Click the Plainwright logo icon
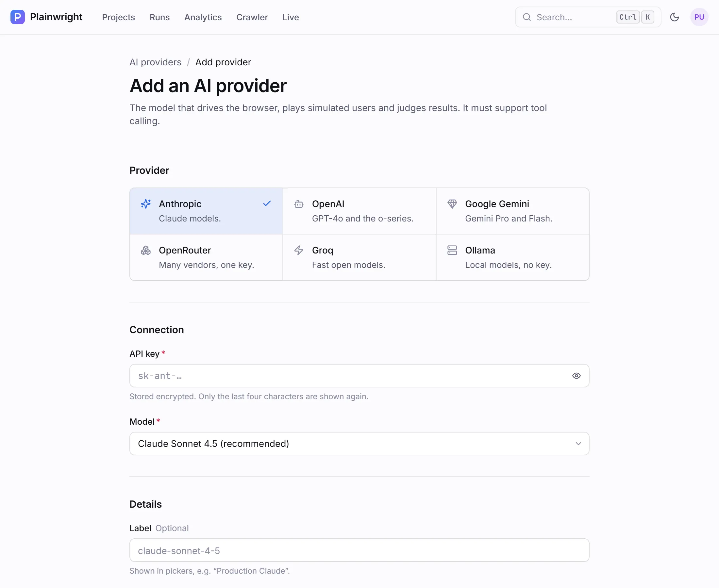 18,17
